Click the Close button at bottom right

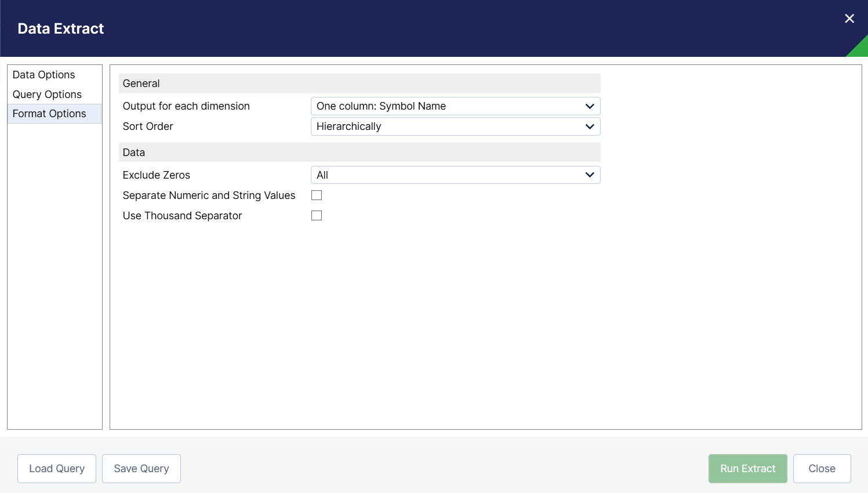822,469
